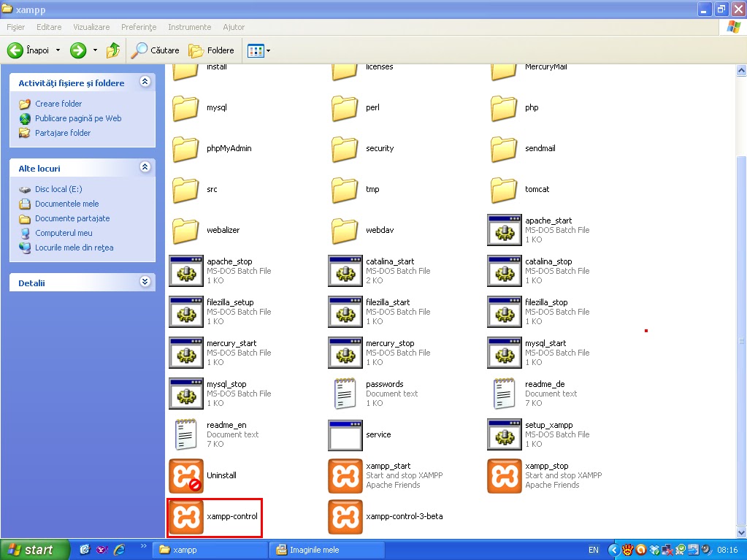Open the Căutare search pane

(x=155, y=50)
